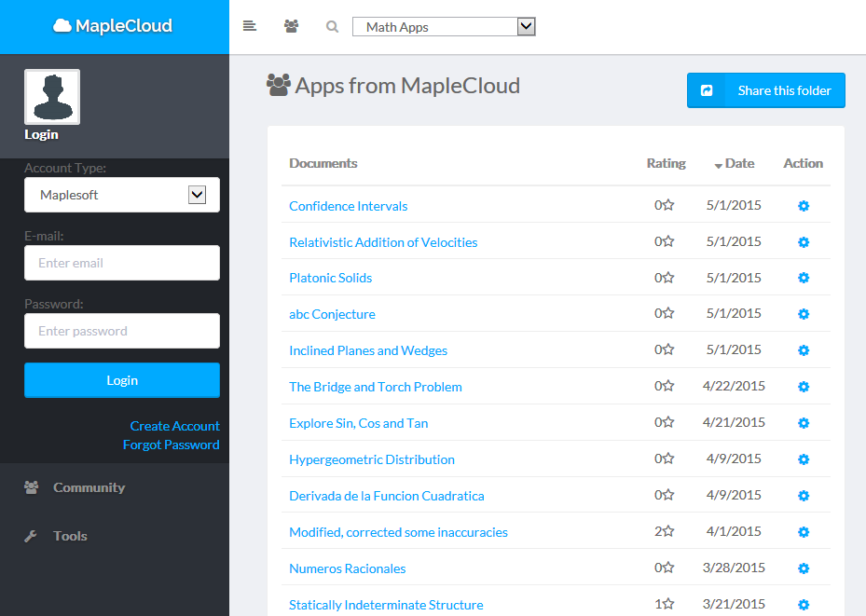Click the rating star for abc Conjecture
The width and height of the screenshot is (866, 616).
pyautogui.click(x=668, y=313)
